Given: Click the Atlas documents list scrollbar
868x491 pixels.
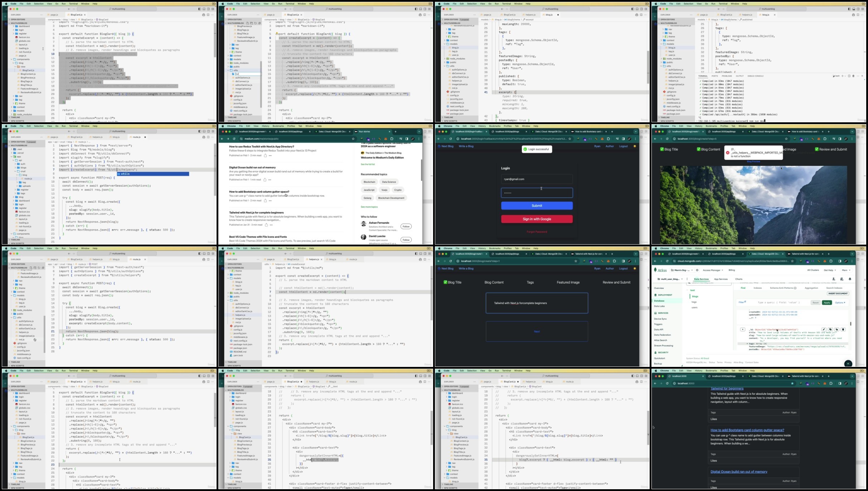Looking at the screenshot, I should coord(850,324).
